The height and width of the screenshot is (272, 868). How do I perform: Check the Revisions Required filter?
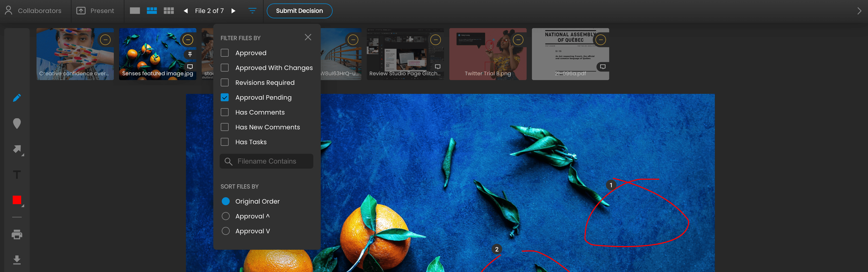click(225, 83)
